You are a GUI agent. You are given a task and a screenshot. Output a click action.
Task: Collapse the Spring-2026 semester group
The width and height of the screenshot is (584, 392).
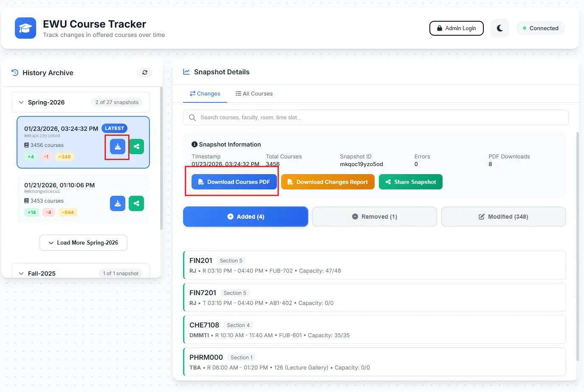click(21, 102)
